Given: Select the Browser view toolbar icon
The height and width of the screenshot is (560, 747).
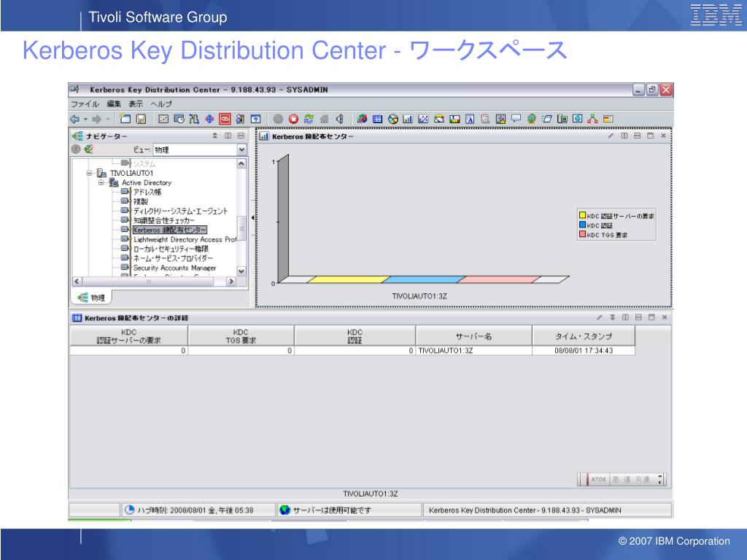Looking at the screenshot, I should pyautogui.click(x=578, y=119).
